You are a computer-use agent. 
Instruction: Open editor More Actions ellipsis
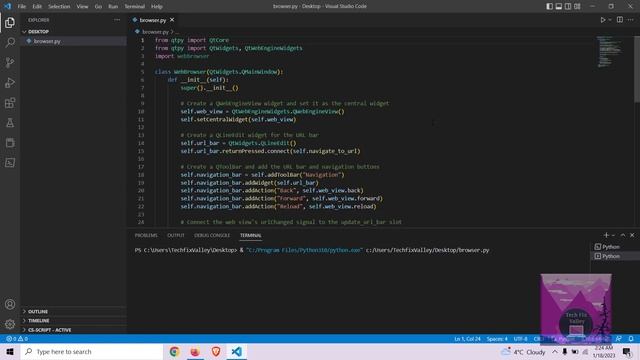pos(631,20)
